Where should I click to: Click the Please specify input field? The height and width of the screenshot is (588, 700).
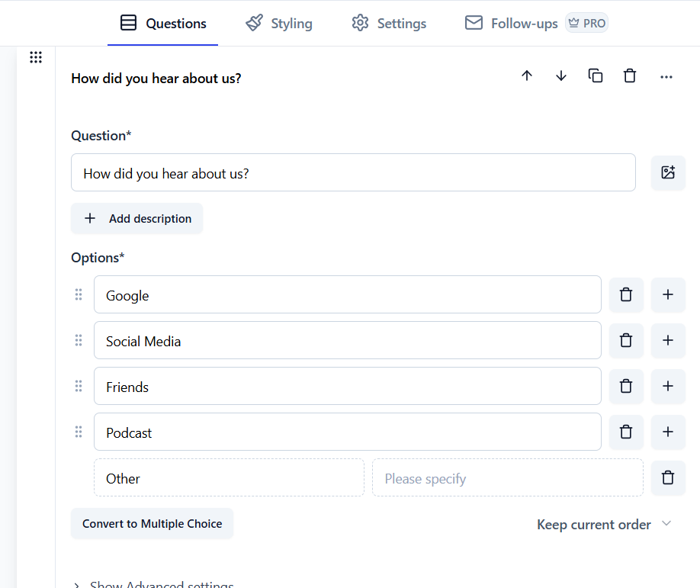pyautogui.click(x=507, y=478)
